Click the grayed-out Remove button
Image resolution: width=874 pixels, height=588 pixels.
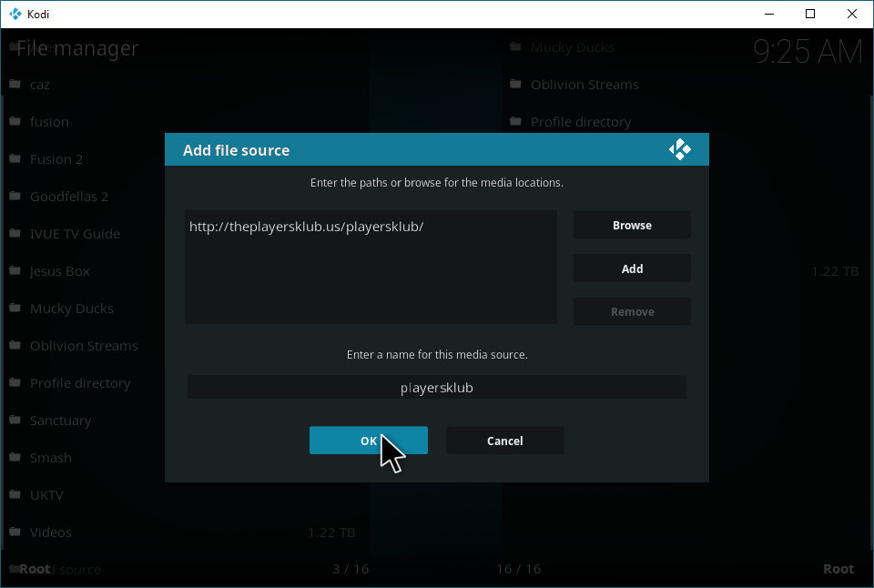pyautogui.click(x=632, y=311)
